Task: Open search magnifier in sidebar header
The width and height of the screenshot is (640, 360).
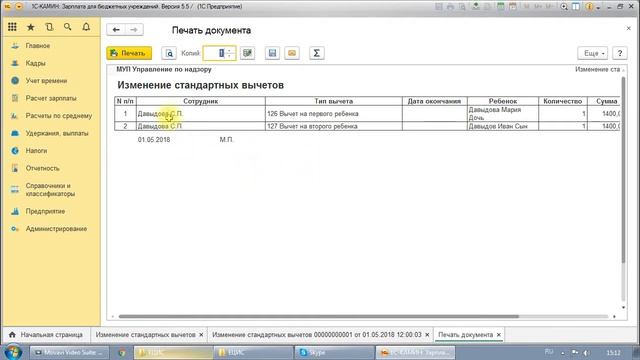Action: click(68, 27)
